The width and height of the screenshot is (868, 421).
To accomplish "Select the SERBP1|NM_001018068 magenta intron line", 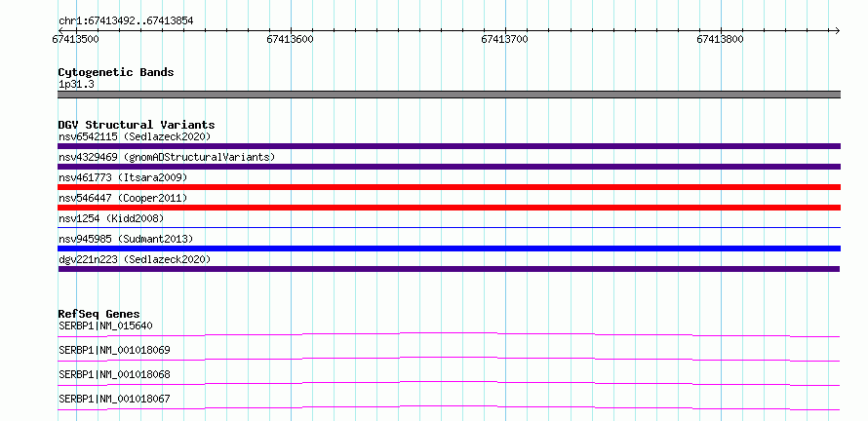I will (449, 383).
